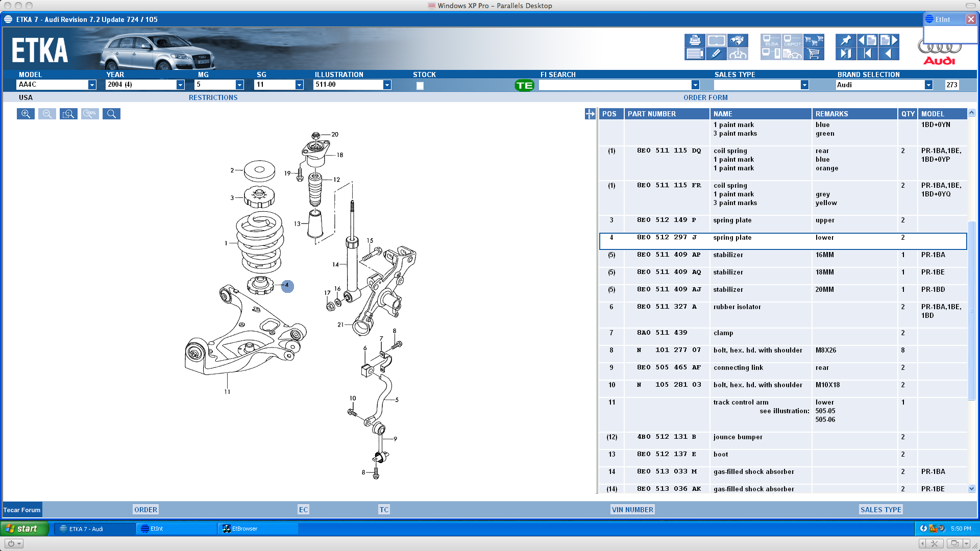Screen dimensions: 980x551
Task: Go to next page document icon
Action: (889, 40)
